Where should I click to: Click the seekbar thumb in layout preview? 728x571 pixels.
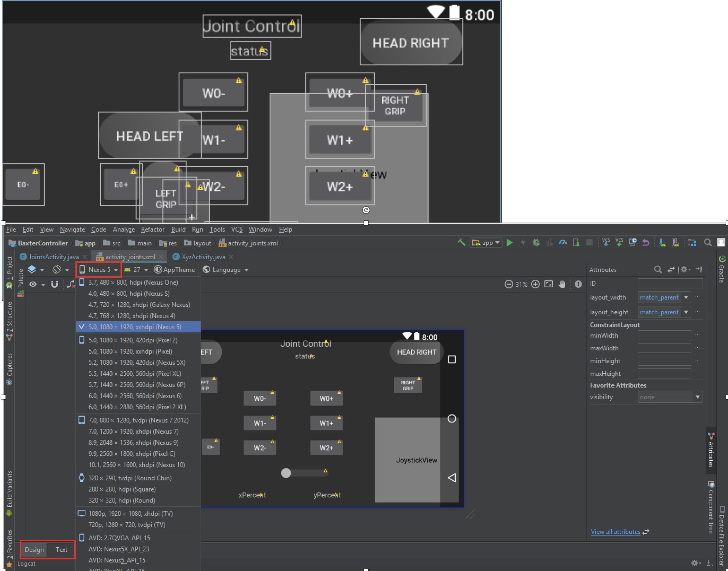click(x=286, y=473)
